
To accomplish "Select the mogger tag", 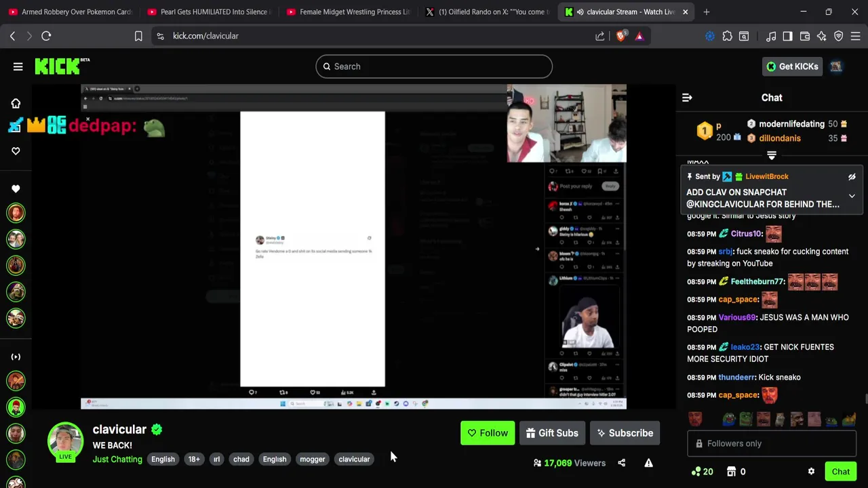I will (313, 460).
